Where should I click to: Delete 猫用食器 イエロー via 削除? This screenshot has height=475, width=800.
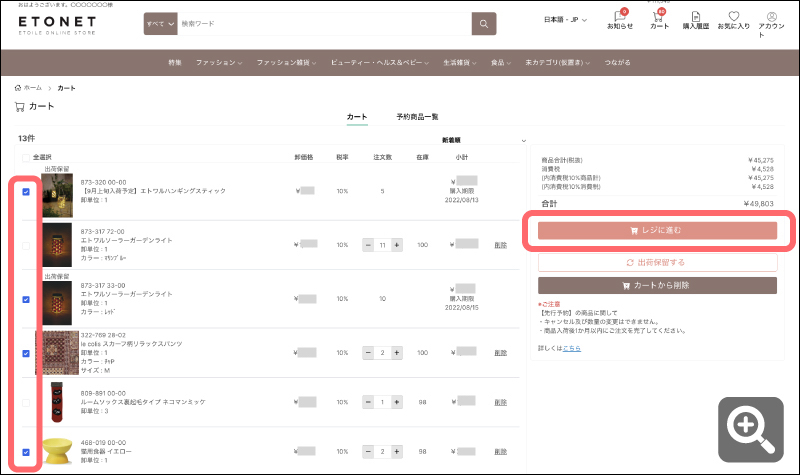pyautogui.click(x=501, y=452)
